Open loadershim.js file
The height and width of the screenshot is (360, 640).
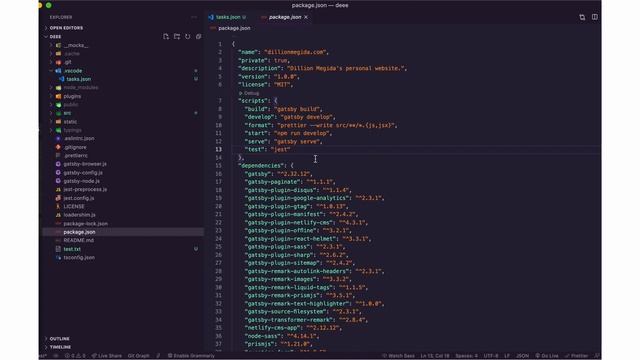[79, 215]
